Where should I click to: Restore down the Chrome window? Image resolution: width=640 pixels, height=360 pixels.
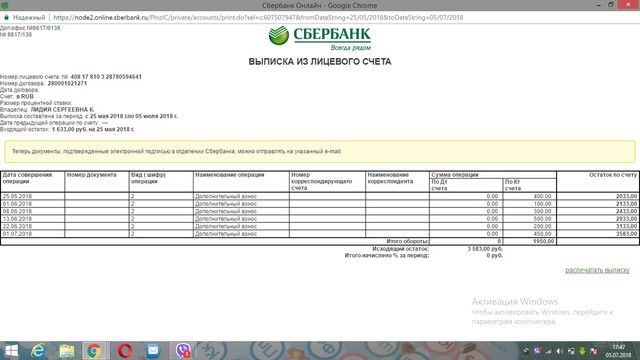[611, 5]
